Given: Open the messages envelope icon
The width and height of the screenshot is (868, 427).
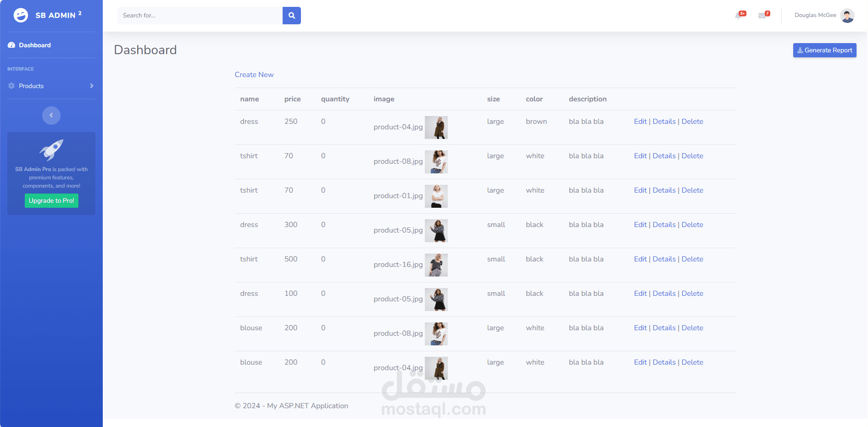Looking at the screenshot, I should [762, 15].
